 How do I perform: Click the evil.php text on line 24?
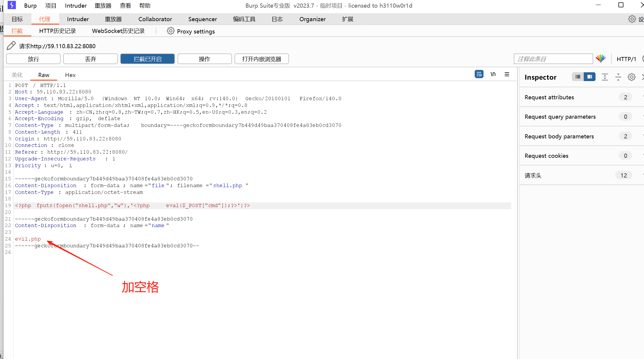[x=28, y=239]
